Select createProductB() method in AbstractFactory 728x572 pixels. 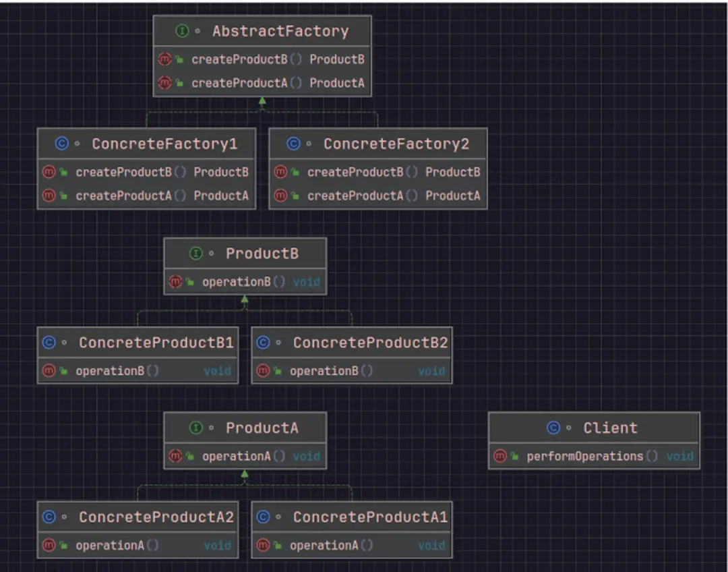pyautogui.click(x=240, y=59)
